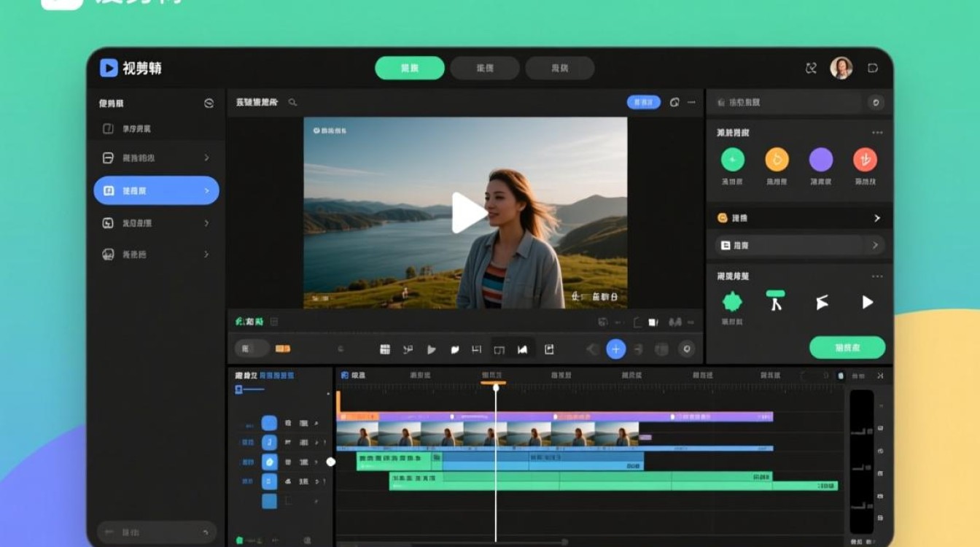Click the white playhead handle on the ruler
Viewport: 980px width, 547px height.
(496, 387)
